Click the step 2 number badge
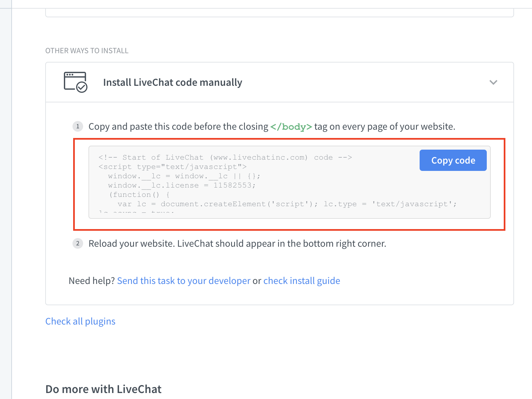Screen dimensions: 532x399 point(78,243)
